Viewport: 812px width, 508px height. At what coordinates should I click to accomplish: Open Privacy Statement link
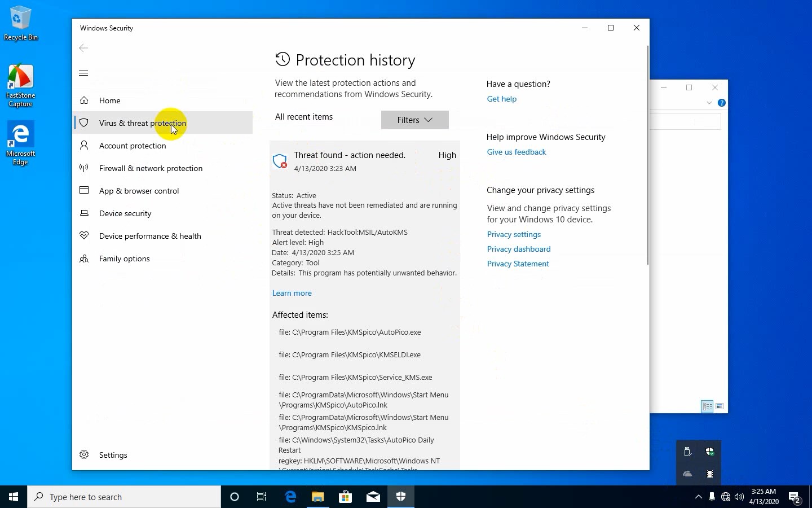518,264
